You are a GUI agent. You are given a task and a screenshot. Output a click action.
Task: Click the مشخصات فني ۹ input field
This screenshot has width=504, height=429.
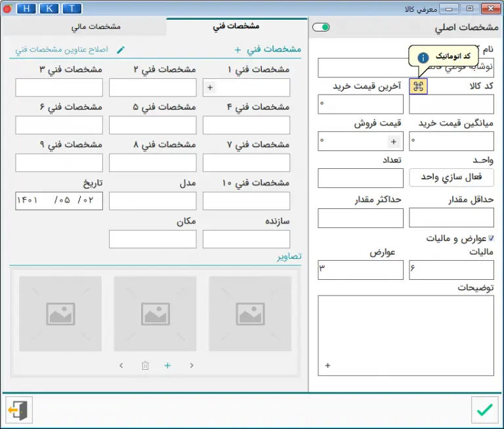(59, 162)
